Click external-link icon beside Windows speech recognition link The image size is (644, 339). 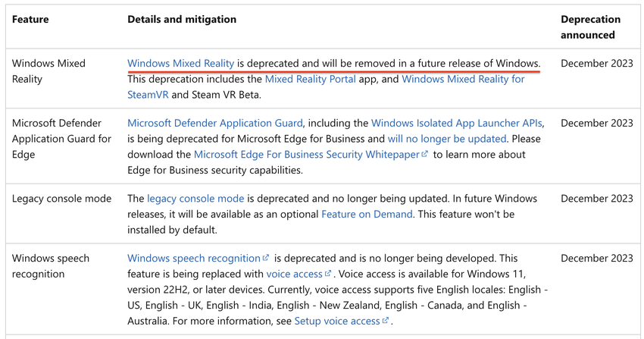(266, 259)
